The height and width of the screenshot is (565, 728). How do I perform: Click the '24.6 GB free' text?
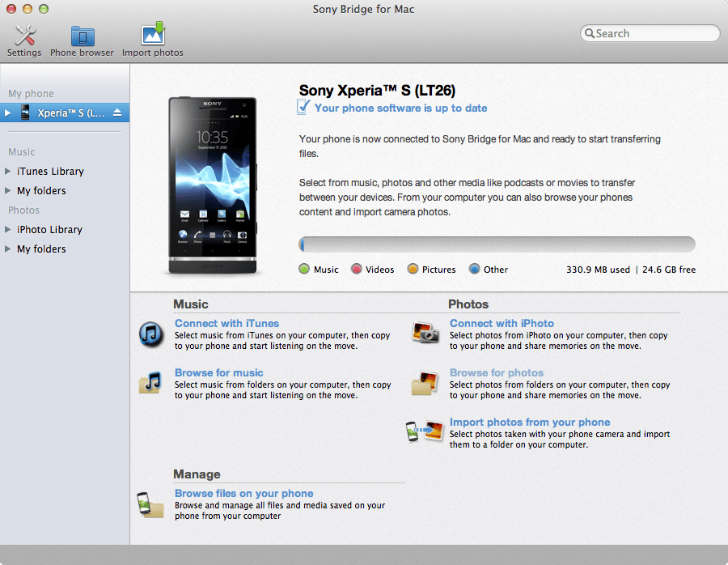(669, 270)
